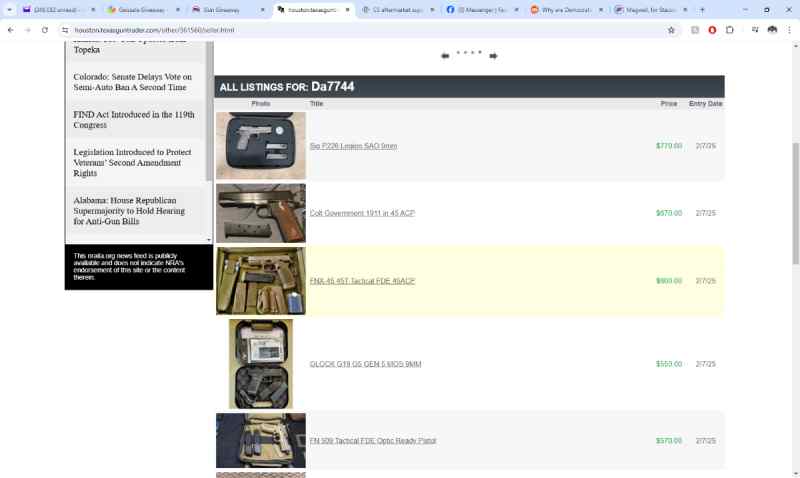Viewport: 800px width, 478px height.
Task: Click the news item ending in Topeka
Action: (x=87, y=49)
